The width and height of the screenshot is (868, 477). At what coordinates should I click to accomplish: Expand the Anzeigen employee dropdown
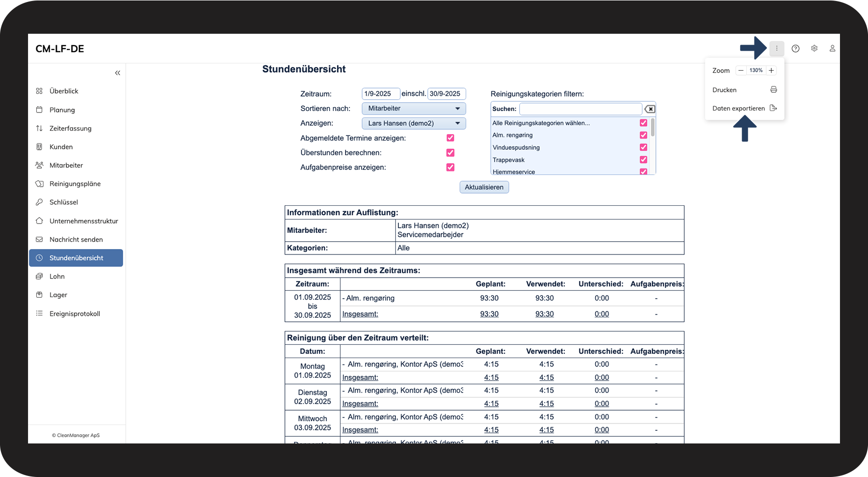(x=413, y=123)
